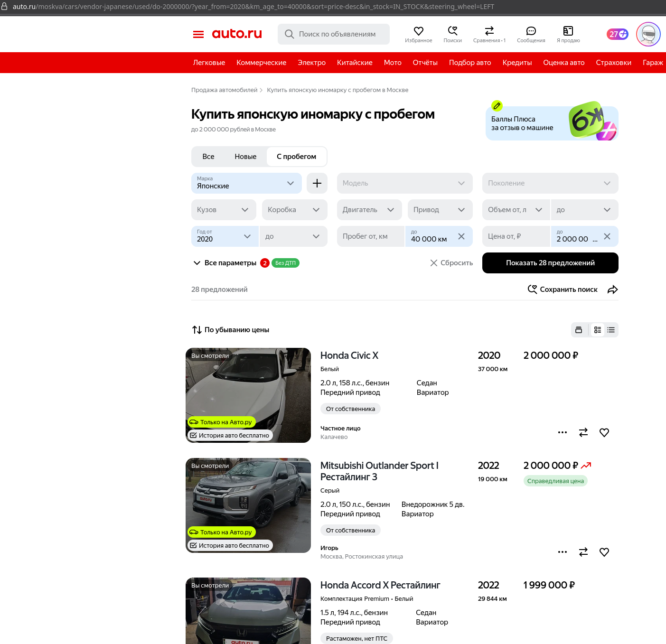Favorite the Mitsubishi Outlander Sport listing
Image resolution: width=666 pixels, height=644 pixels.
pos(604,552)
